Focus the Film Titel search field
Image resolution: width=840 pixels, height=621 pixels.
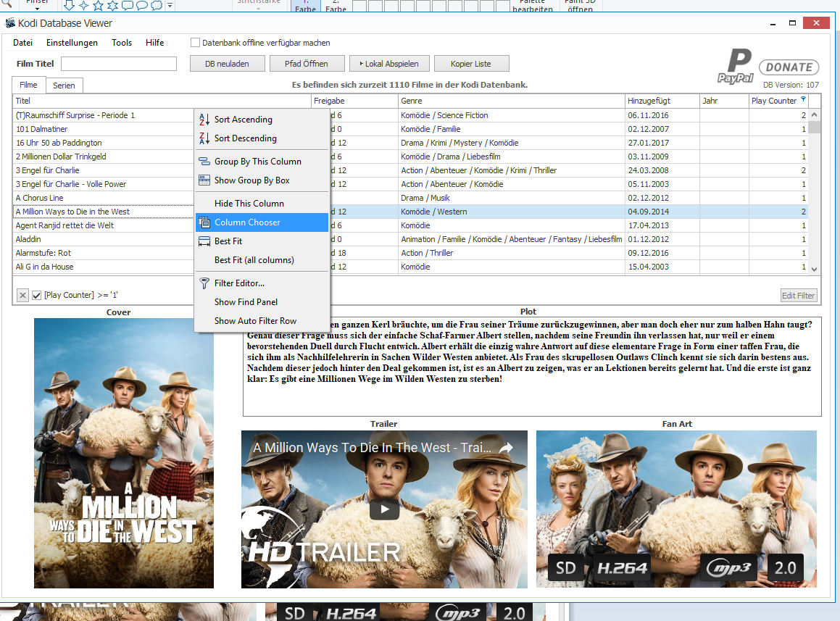pos(119,64)
